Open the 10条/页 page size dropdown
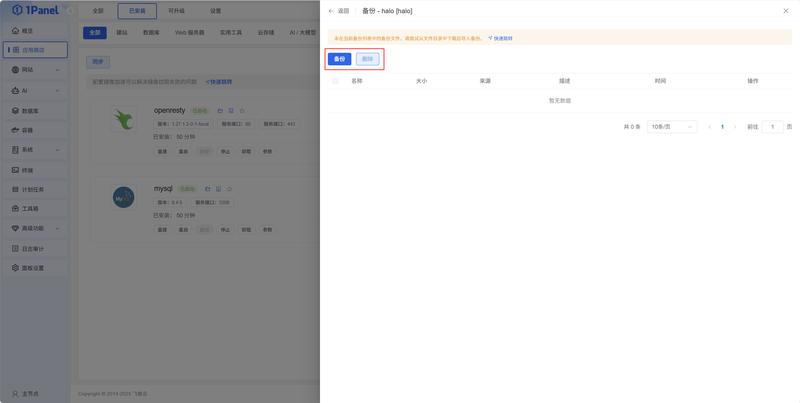800x403 pixels. (672, 127)
